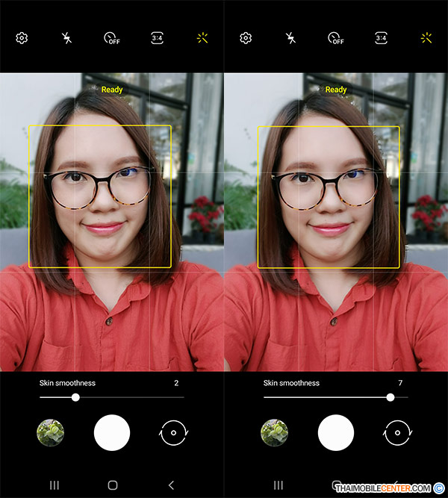
Task: Tap face detection box in left viewfinder
Action: click(100, 196)
